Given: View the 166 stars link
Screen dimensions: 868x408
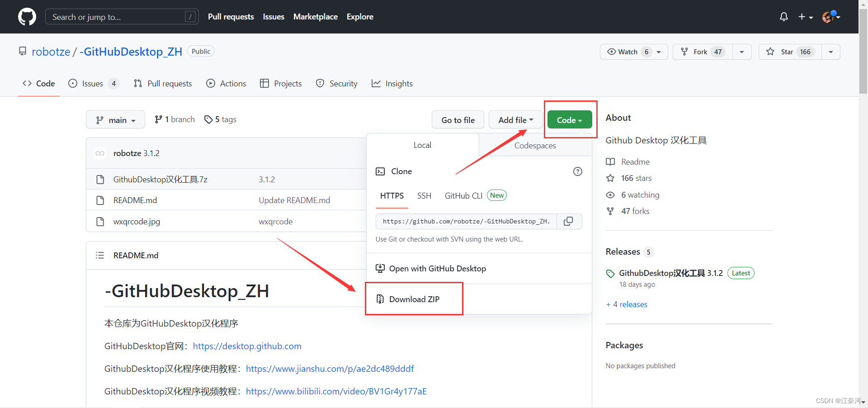Looking at the screenshot, I should point(637,178).
